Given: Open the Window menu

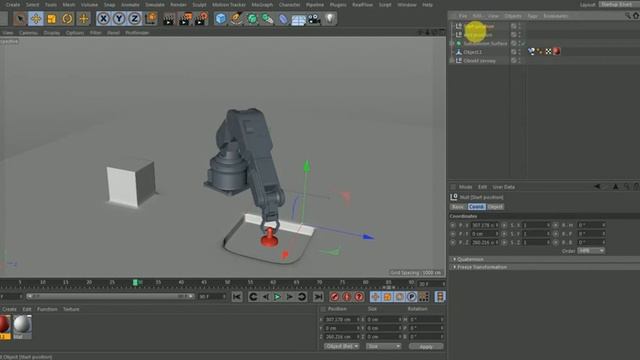Looking at the screenshot, I should point(407,5).
